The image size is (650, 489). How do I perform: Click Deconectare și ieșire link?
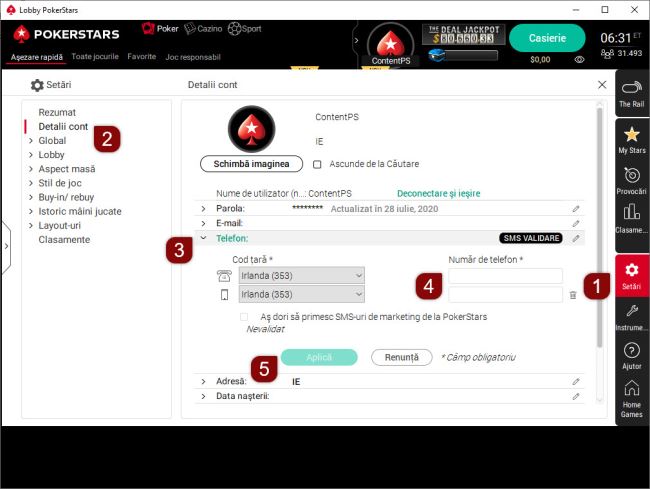coord(439,194)
